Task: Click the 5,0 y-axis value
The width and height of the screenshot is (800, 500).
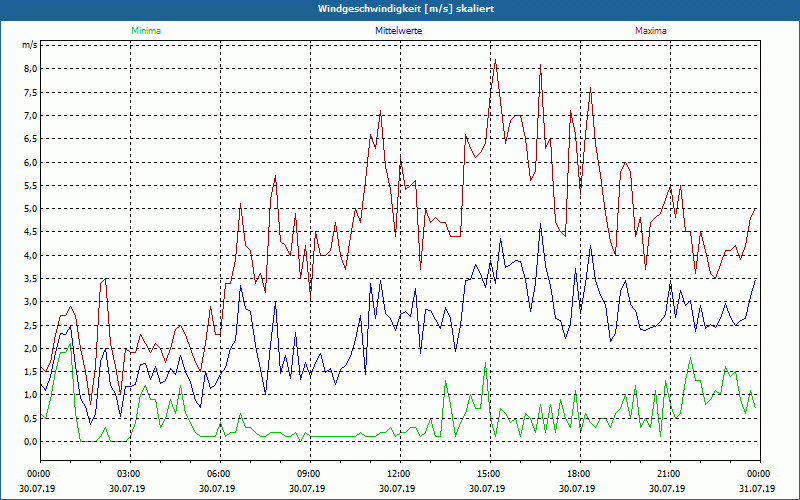Action: [30, 209]
